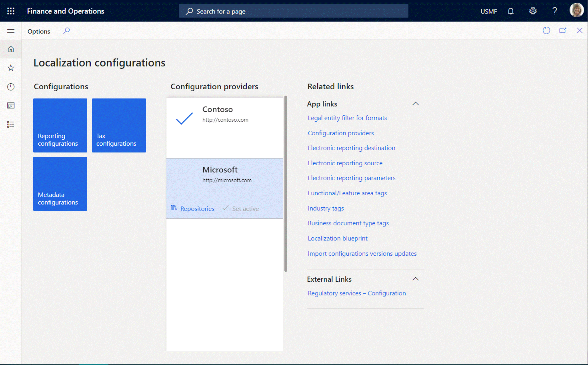Click Set active on Microsoft provider

(241, 209)
